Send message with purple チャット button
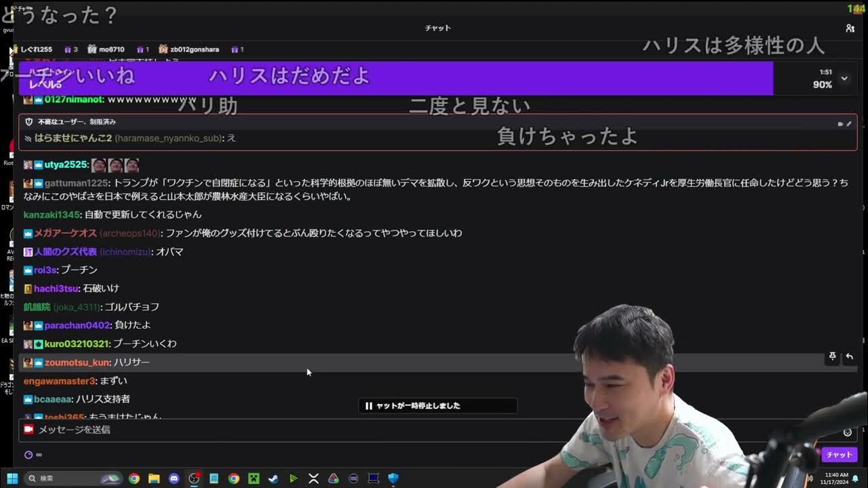The width and height of the screenshot is (868, 488). (839, 455)
